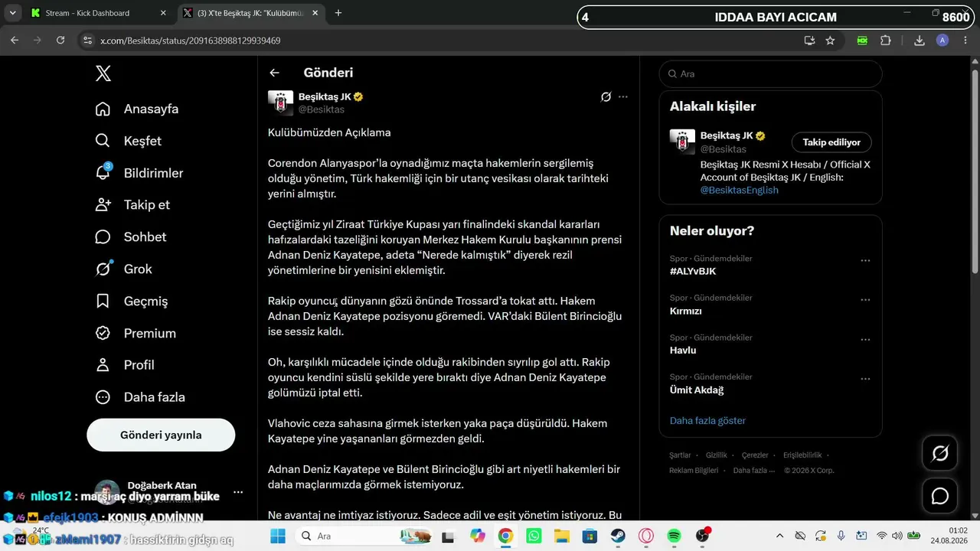Open the tab search dropdown arrow
980x551 pixels.
click(13, 13)
